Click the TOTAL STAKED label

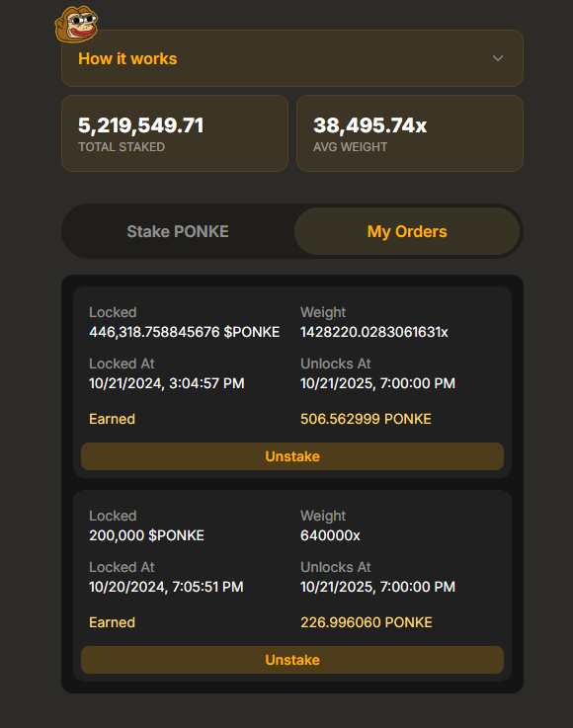pos(122,147)
